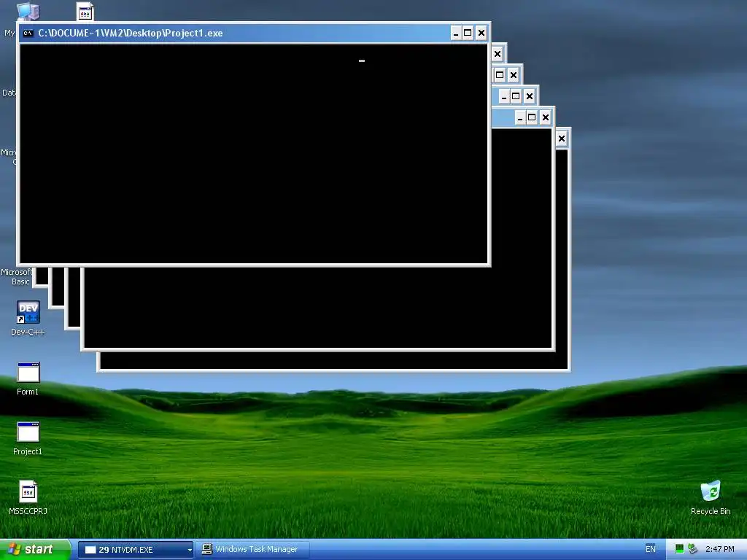
Task: Maximize the third stacked console window
Action: coord(500,75)
